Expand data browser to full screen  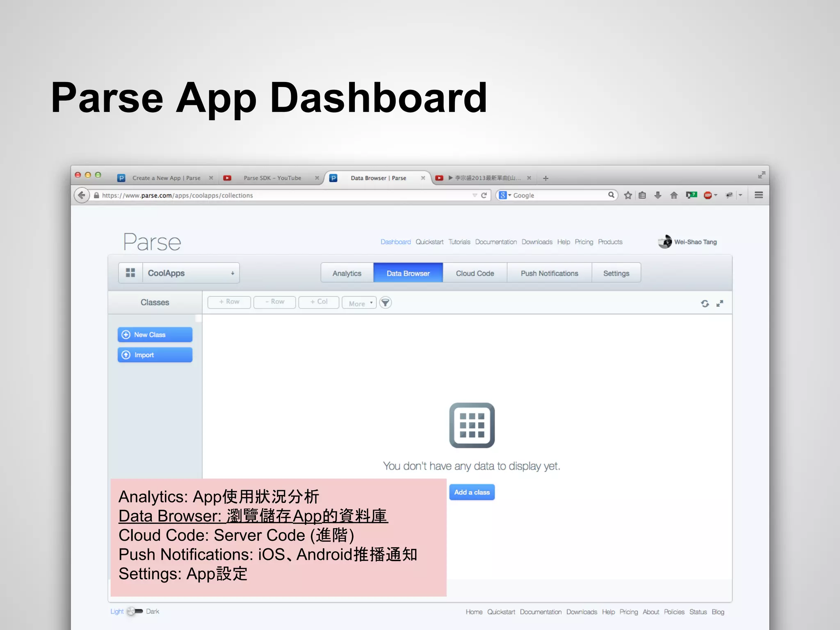[719, 304]
